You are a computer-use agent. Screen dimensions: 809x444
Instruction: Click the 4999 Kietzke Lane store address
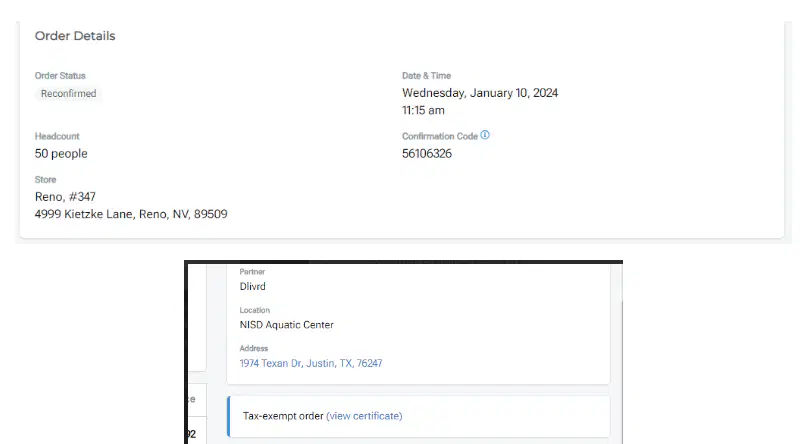(x=131, y=214)
